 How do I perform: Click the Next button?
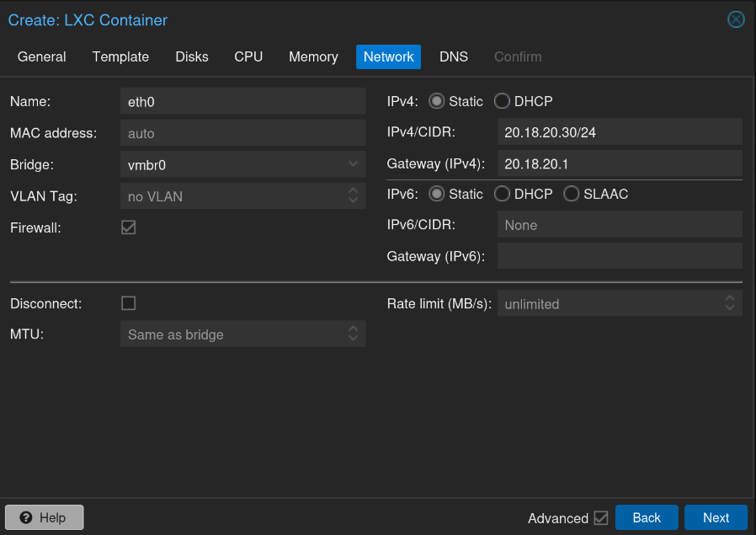point(716,517)
